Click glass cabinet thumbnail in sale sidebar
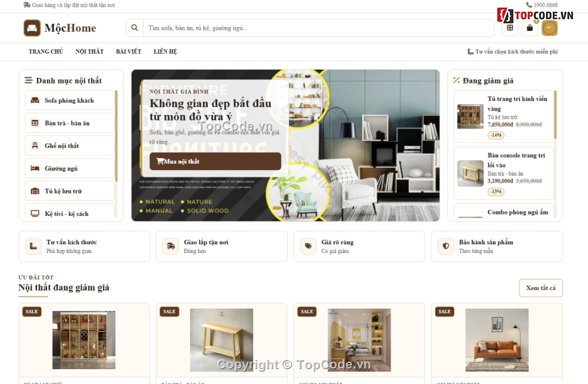The height and width of the screenshot is (384, 588). pos(470,116)
